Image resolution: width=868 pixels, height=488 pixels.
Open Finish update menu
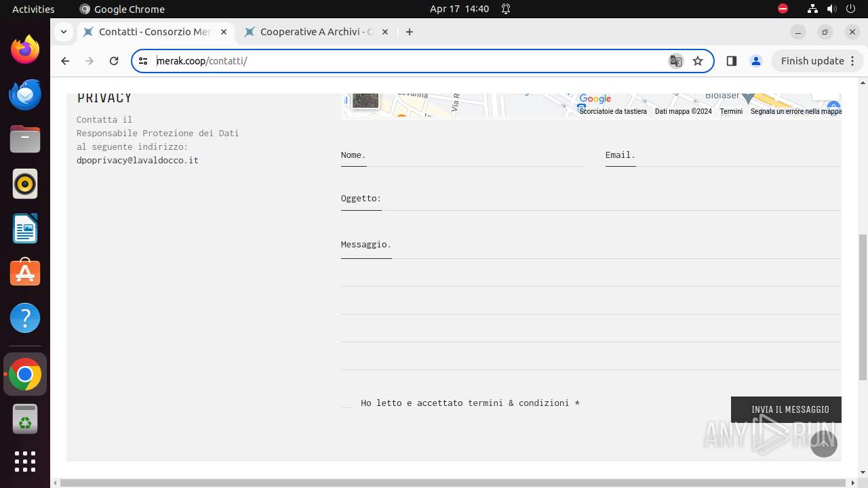tap(816, 61)
